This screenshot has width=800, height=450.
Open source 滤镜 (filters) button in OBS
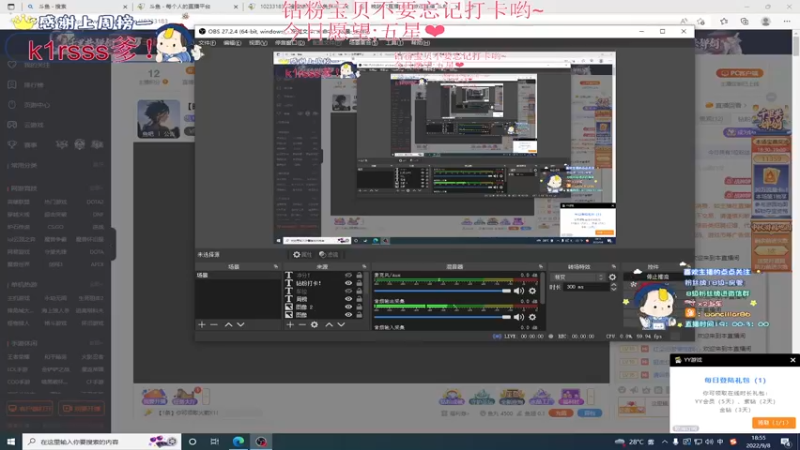329,255
